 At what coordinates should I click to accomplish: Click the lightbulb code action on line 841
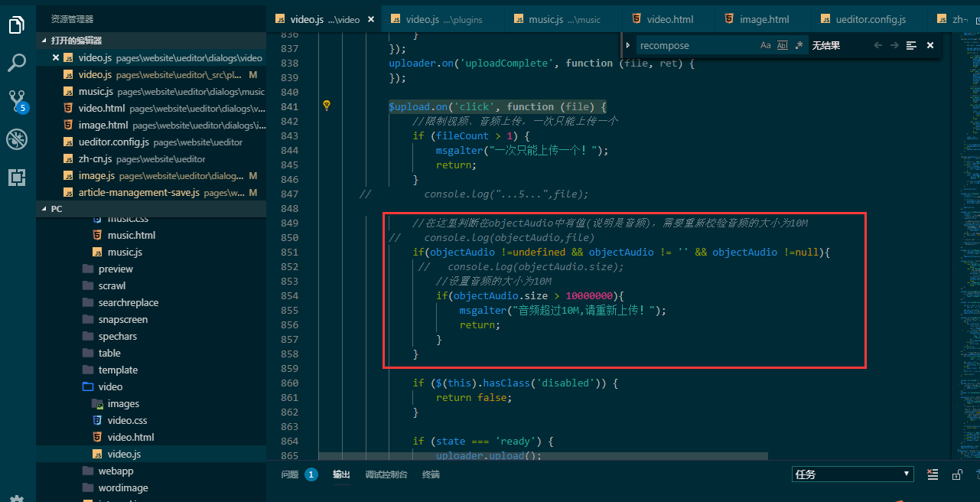(327, 106)
